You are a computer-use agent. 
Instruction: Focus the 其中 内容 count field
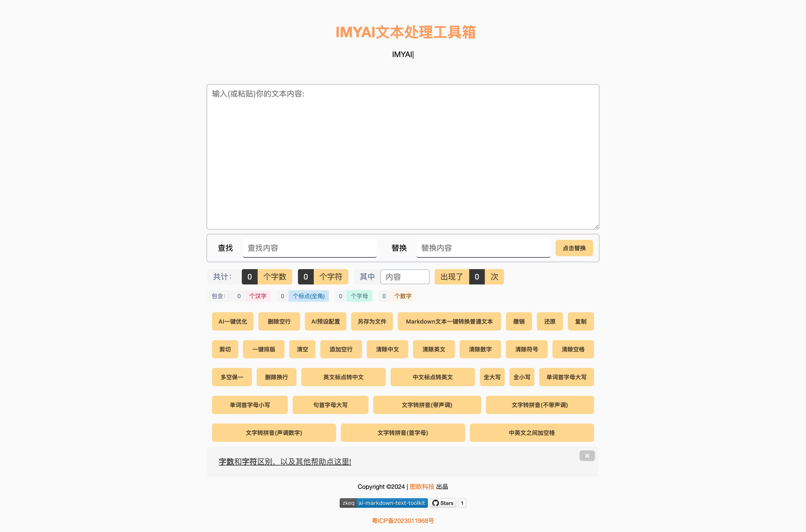[x=405, y=277]
